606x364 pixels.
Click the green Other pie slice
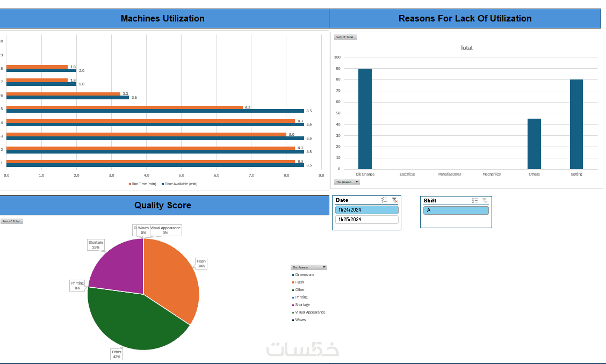135,321
